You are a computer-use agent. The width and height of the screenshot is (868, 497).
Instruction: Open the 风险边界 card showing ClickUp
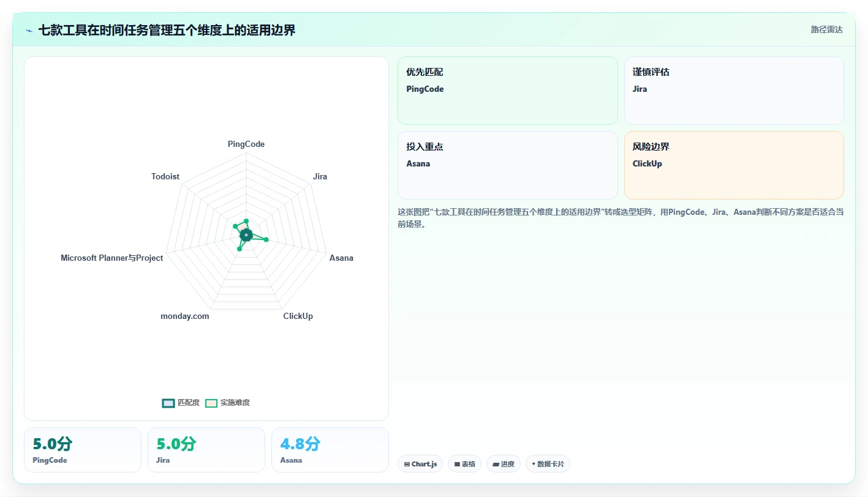[734, 165]
